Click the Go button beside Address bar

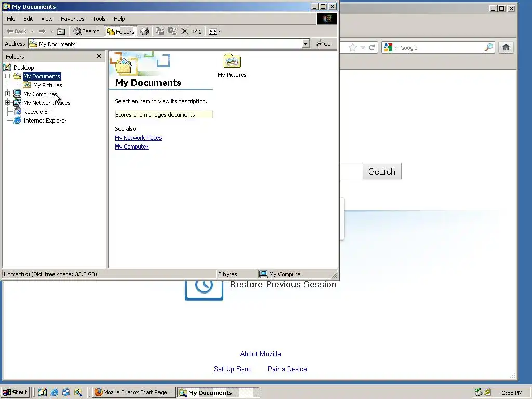(x=324, y=44)
